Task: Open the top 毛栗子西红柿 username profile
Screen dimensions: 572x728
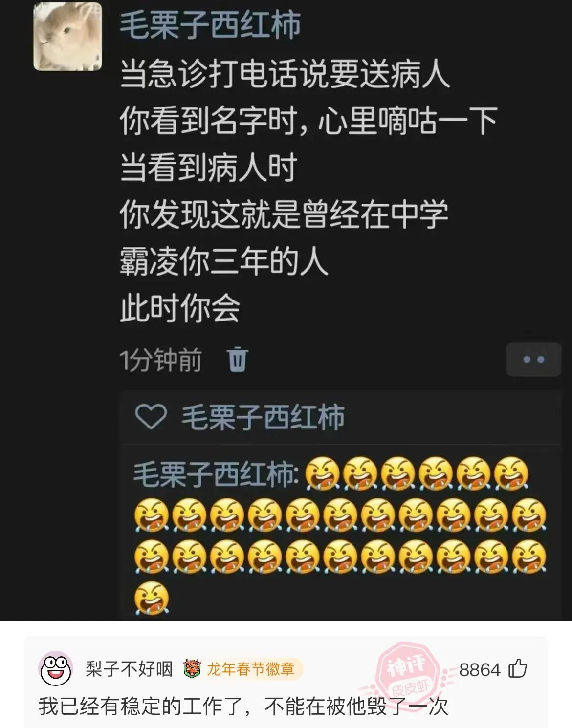Action: tap(210, 24)
